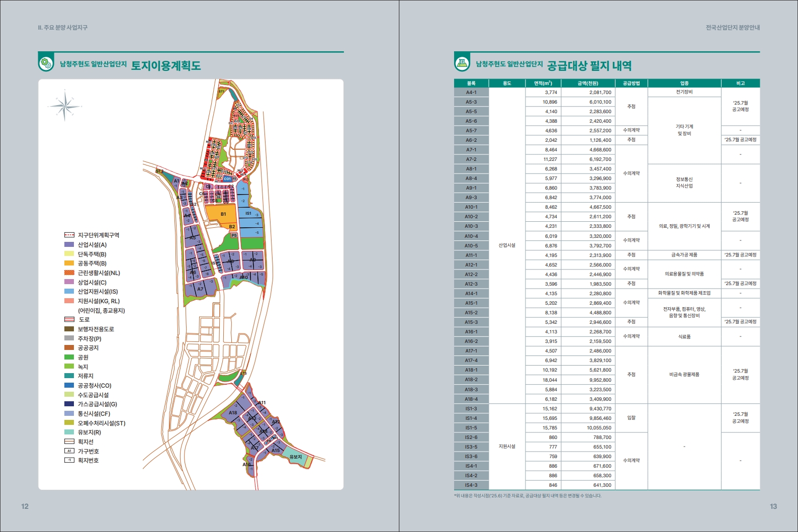
Task: Select the 가스공급시설(G) navy legend swatch
Action: [x=69, y=404]
